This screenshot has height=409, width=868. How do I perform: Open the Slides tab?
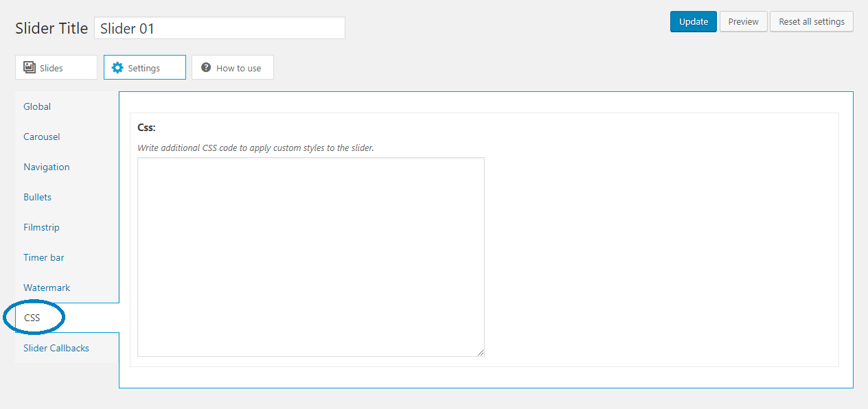[56, 67]
